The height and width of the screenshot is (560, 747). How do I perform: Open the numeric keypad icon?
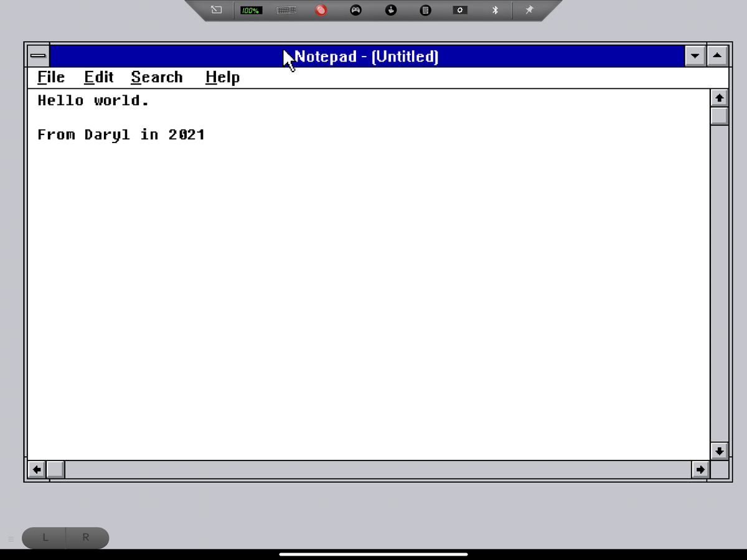point(425,10)
